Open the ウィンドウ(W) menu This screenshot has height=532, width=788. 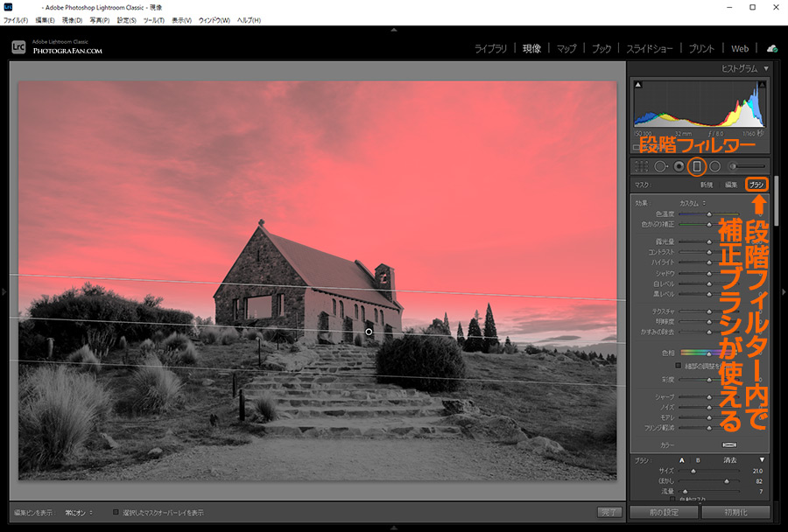click(x=215, y=21)
